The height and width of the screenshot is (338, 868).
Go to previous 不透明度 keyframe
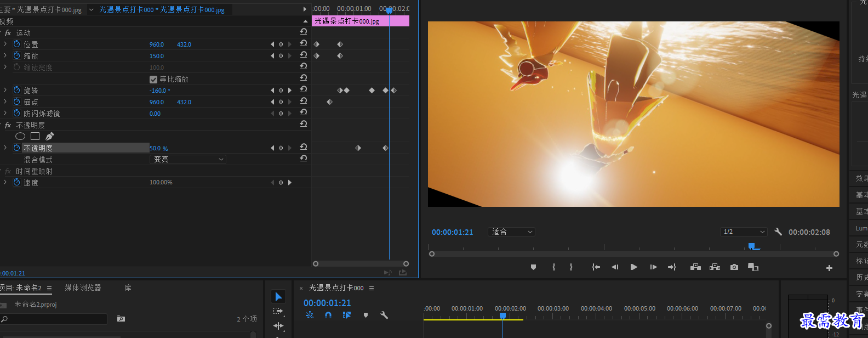coord(272,148)
